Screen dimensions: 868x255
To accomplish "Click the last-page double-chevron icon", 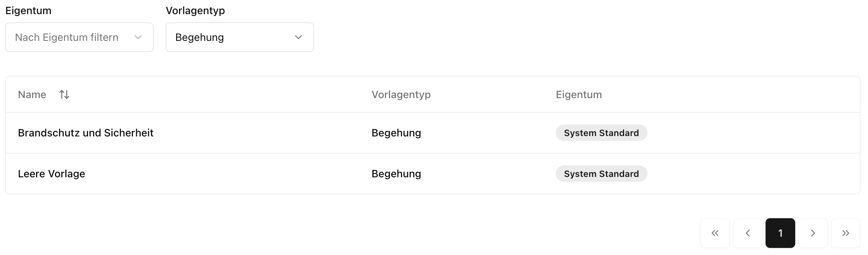I will click(846, 233).
